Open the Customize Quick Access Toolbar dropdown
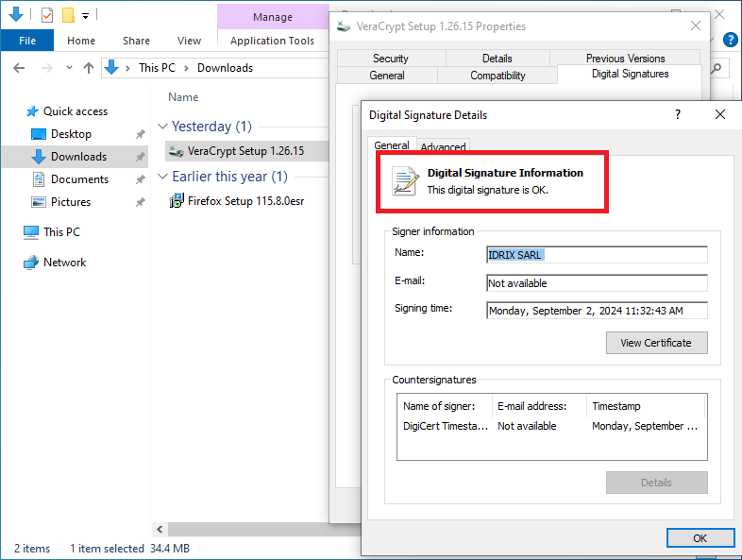The image size is (742, 560). [x=85, y=16]
